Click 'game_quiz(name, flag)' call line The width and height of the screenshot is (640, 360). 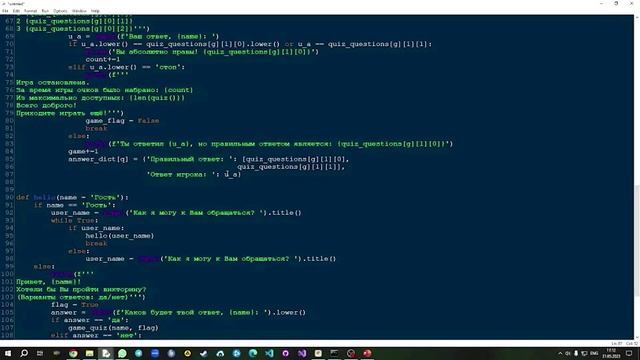pyautogui.click(x=113, y=328)
